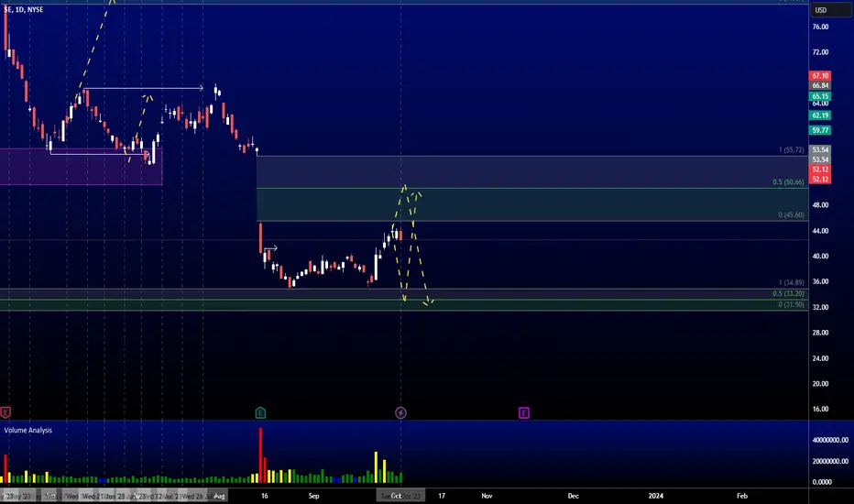Click the green 65.15 price label
Viewport: 854px width, 504px height.
click(x=820, y=96)
